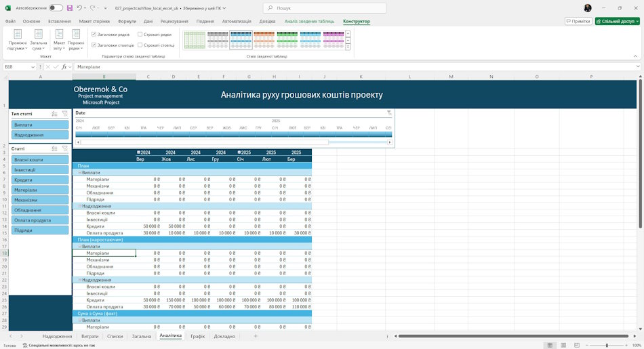Viewport: 644px width, 349px height.
Task: Click the Спільний доступ share button
Action: (x=618, y=22)
